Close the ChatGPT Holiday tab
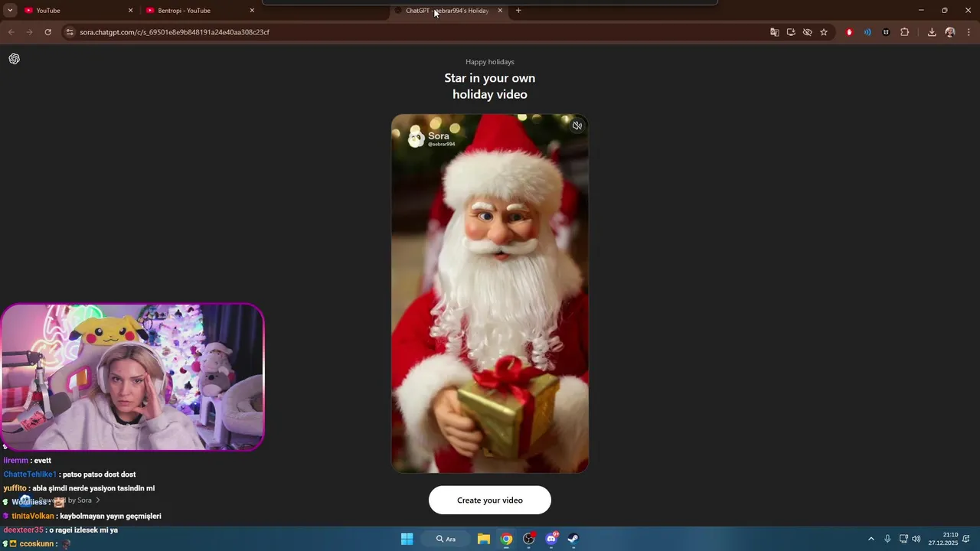 point(500,11)
